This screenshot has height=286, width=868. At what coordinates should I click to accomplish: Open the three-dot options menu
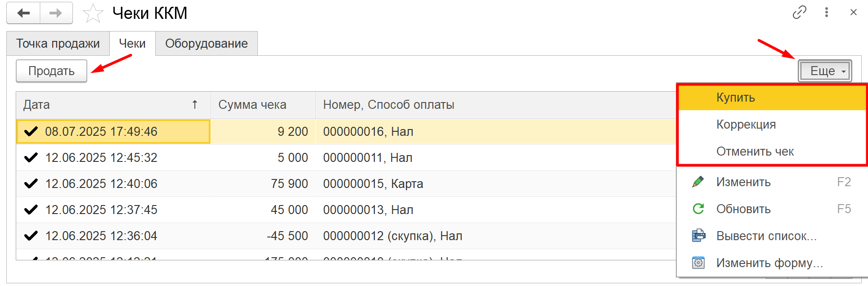(826, 13)
